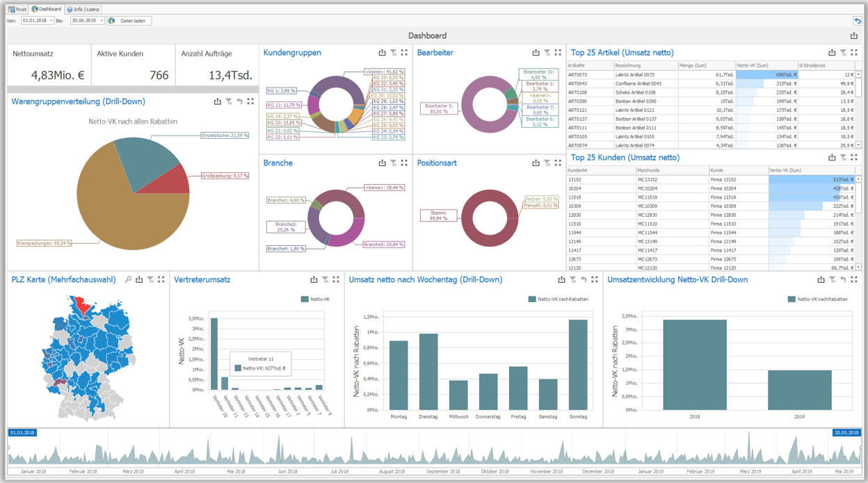Maximize the Positionsart panel
The height and width of the screenshot is (483, 868).
(x=558, y=163)
